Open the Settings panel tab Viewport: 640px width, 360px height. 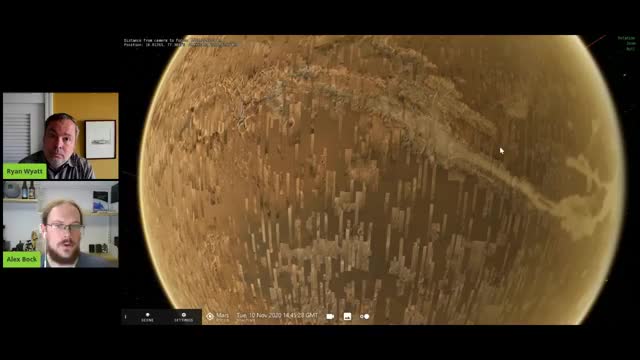[x=184, y=317]
